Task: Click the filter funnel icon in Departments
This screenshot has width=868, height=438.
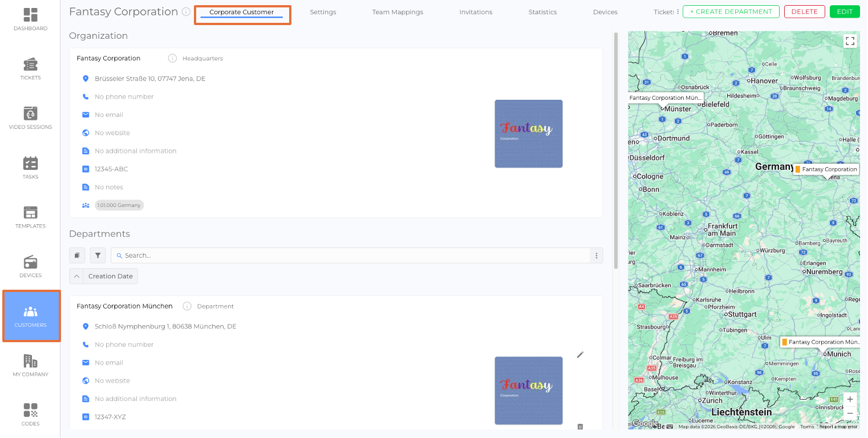Action: 98,255
